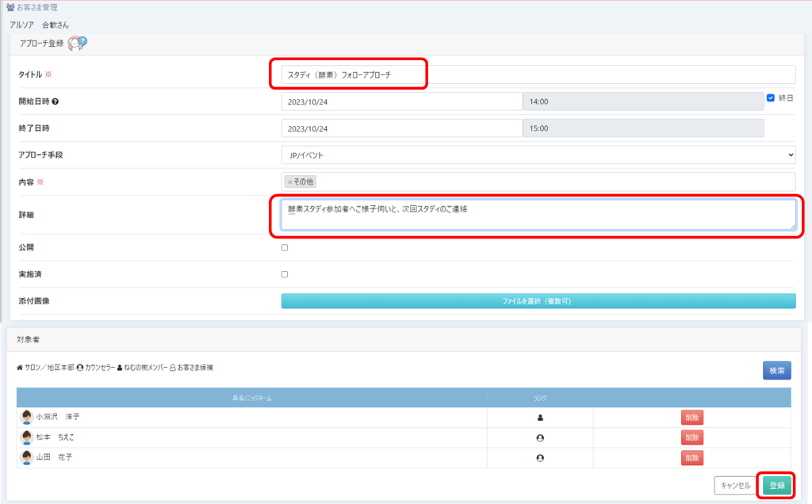This screenshot has height=504, width=812.
Task: Click into the タイトル text field
Action: click(x=538, y=74)
